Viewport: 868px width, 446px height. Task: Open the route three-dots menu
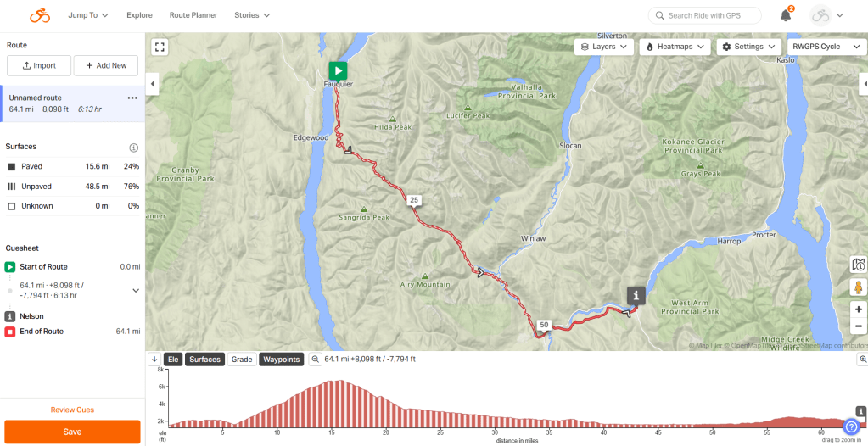[132, 98]
